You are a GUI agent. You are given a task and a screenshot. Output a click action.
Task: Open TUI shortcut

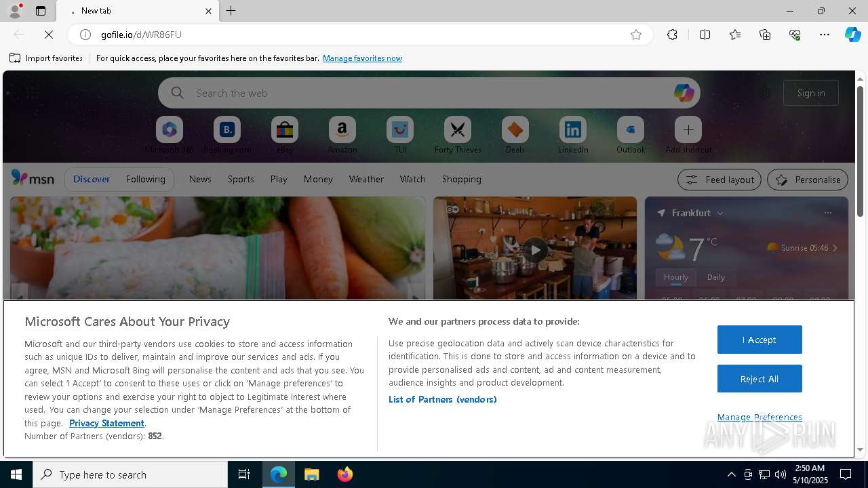400,135
